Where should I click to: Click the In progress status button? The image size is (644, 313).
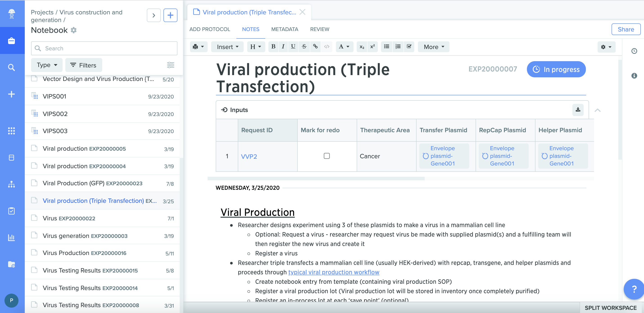[556, 69]
